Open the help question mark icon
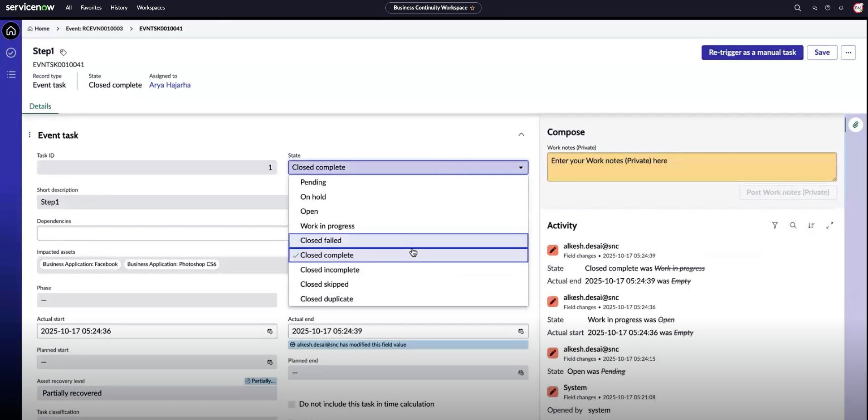 [828, 8]
